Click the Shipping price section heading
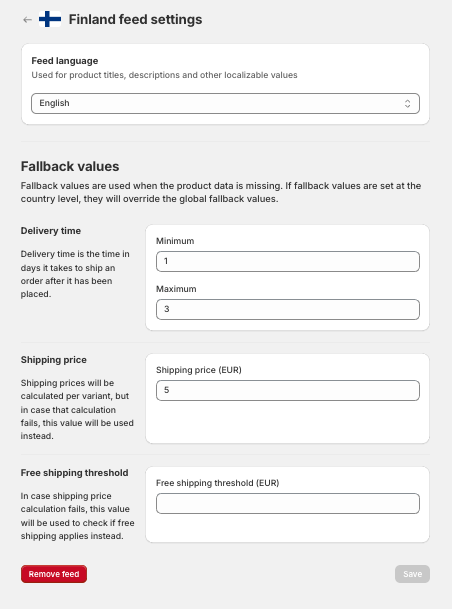 point(54,360)
